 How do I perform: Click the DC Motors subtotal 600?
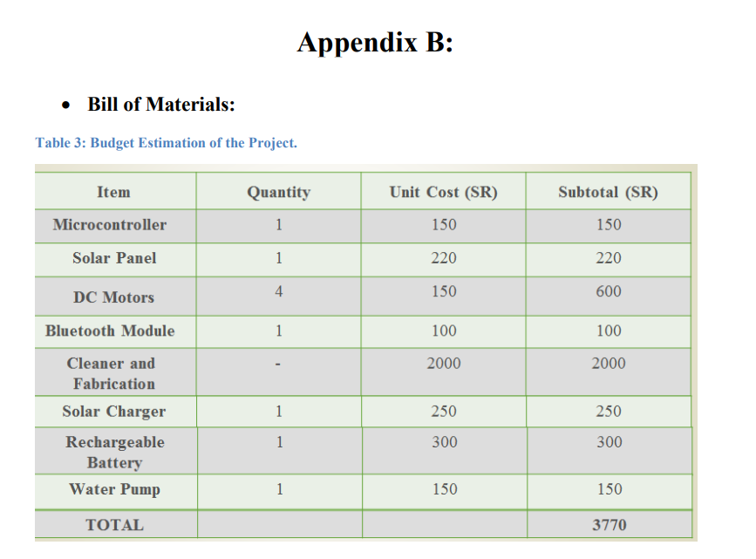pyautogui.click(x=609, y=291)
